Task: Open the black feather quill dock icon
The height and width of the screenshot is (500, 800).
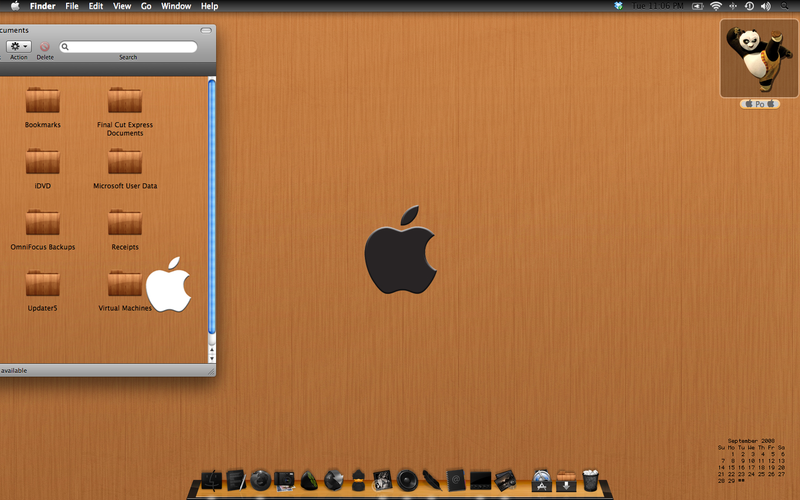Action: click(x=432, y=481)
